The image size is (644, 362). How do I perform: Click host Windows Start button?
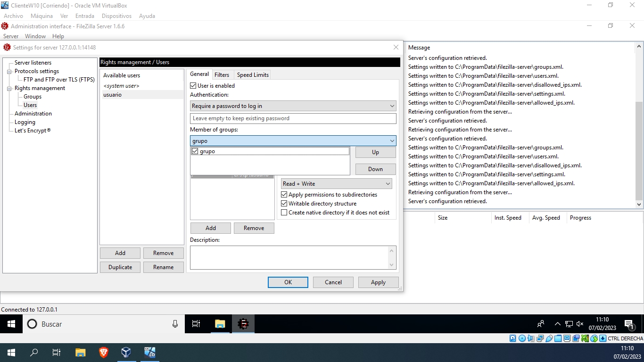click(11, 353)
